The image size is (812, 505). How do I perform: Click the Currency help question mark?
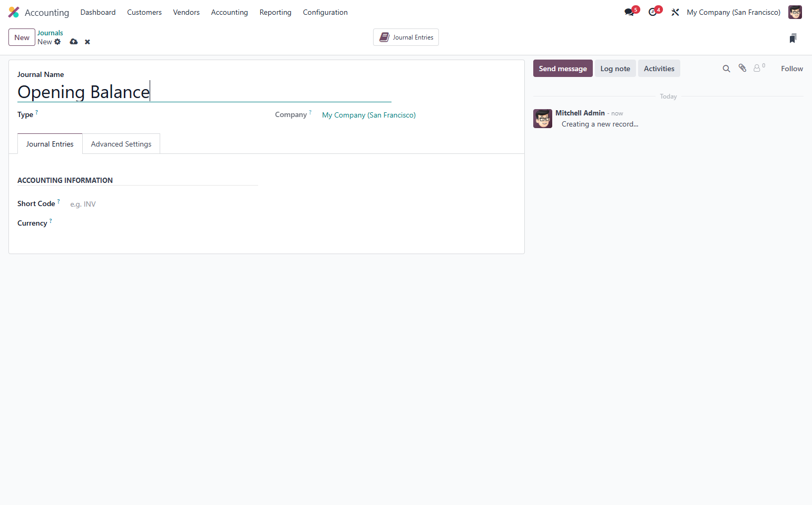tap(51, 220)
